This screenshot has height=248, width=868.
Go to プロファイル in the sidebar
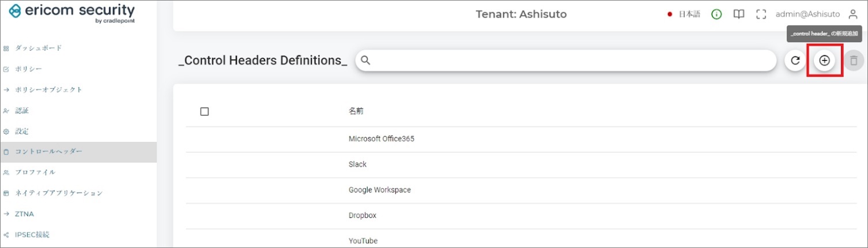(x=35, y=172)
